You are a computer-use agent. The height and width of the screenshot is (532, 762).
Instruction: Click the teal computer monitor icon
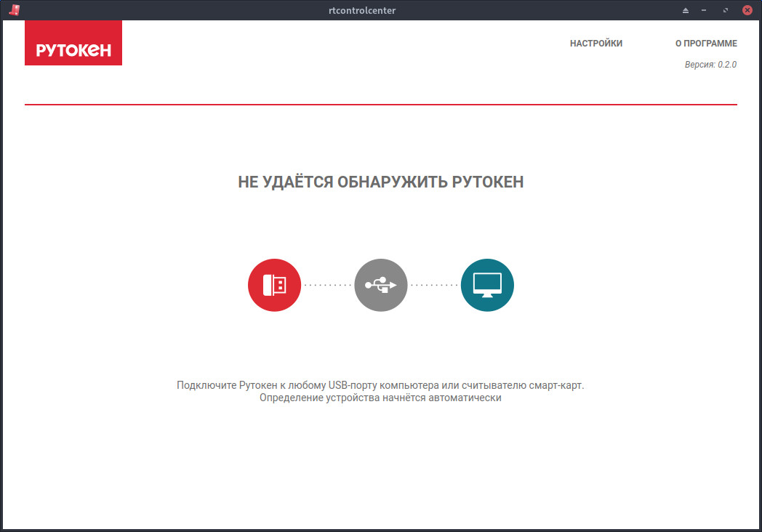[x=487, y=285]
